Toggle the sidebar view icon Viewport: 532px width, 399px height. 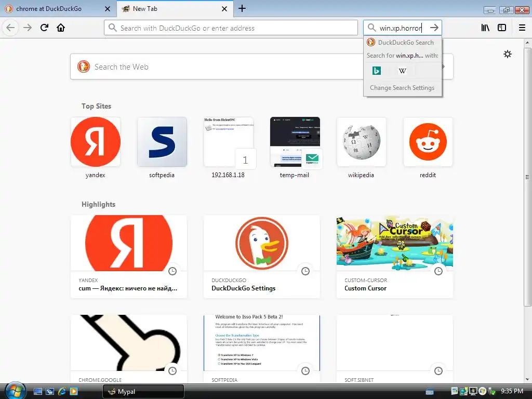pos(502,28)
